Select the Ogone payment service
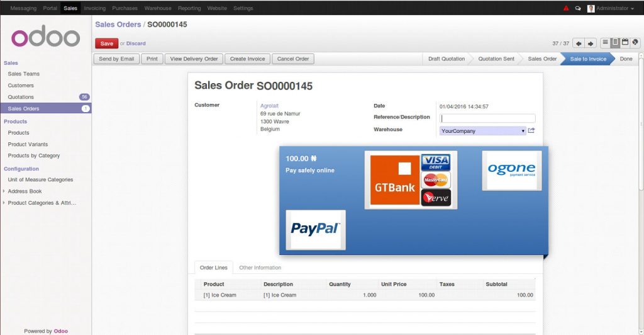The image size is (644, 335). 511,170
